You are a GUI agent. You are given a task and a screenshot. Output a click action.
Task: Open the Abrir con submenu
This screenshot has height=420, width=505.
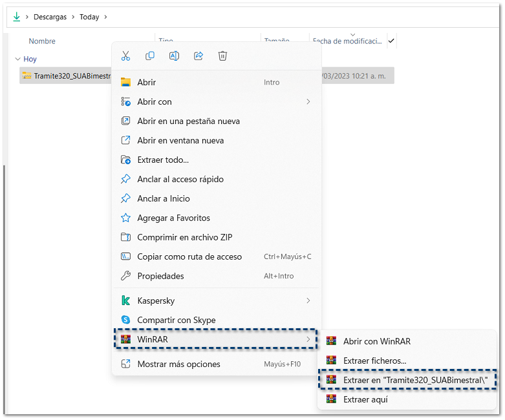tap(217, 101)
